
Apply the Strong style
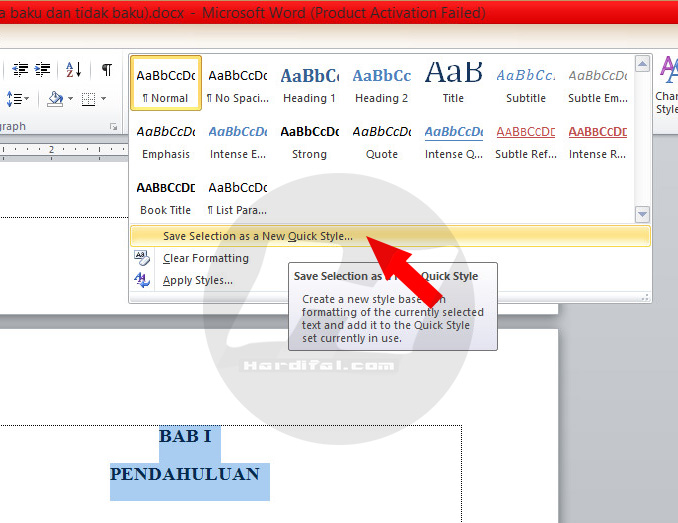310,140
